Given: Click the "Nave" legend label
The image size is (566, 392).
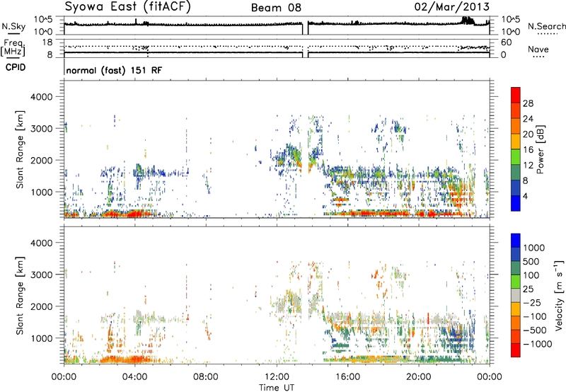Looking at the screenshot, I should tap(538, 49).
